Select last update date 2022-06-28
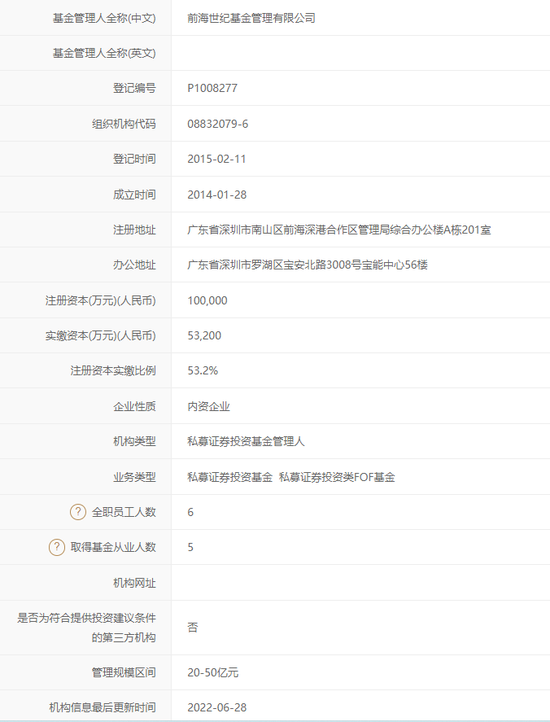 click(216, 707)
